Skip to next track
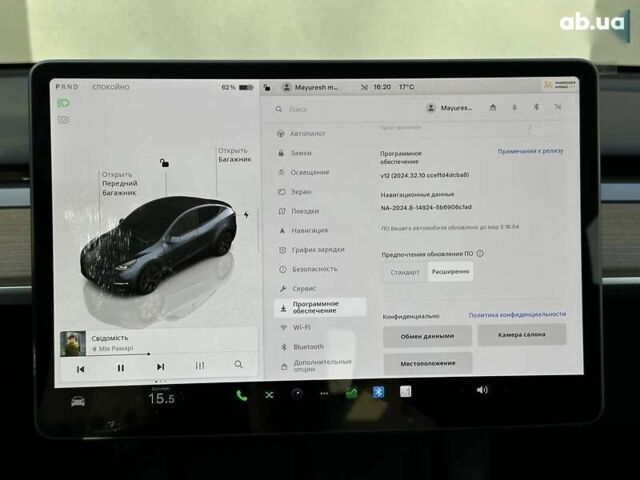Image resolution: width=640 pixels, height=480 pixels. point(161,367)
